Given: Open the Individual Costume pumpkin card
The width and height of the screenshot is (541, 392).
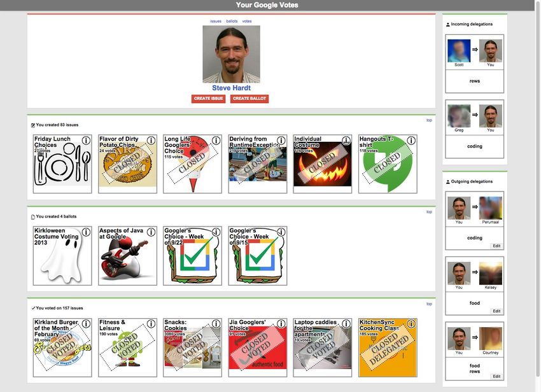Looking at the screenshot, I should click(x=323, y=164).
